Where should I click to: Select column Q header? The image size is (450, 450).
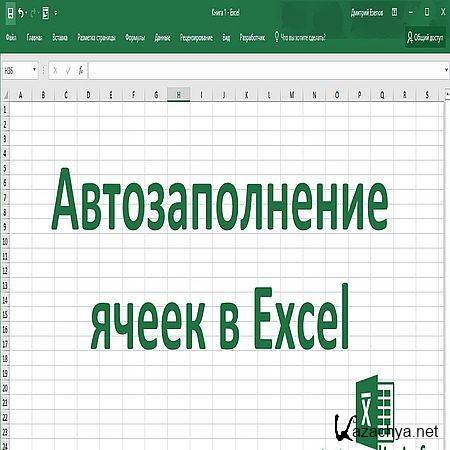382,95
